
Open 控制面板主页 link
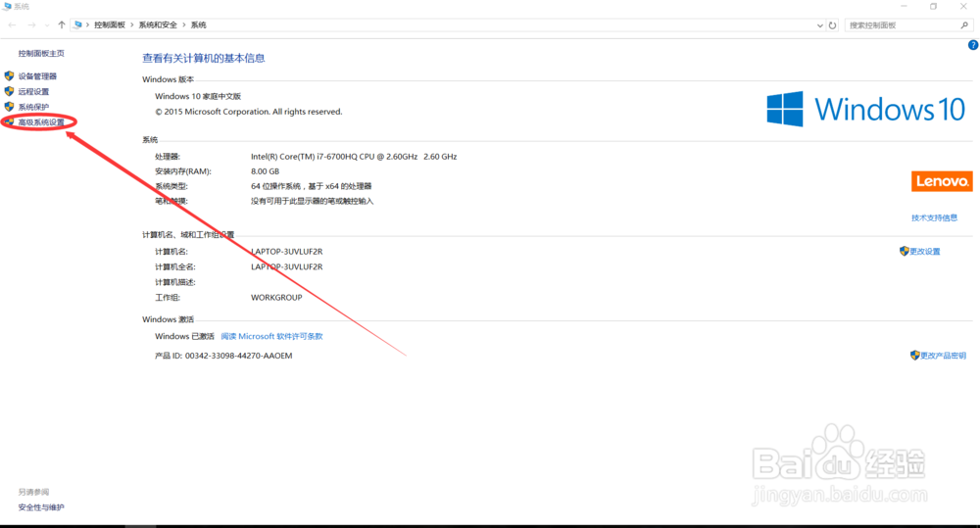coord(41,53)
